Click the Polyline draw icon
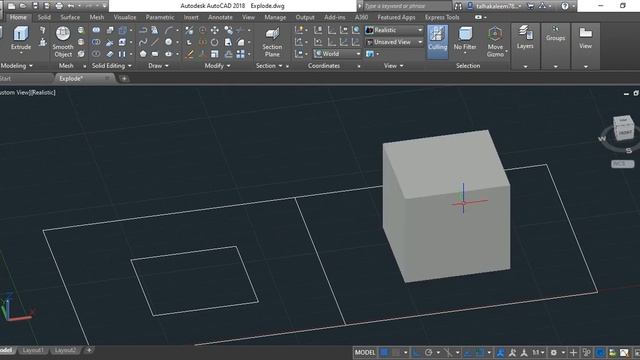Screen dimensions: 640x360 click(x=143, y=30)
